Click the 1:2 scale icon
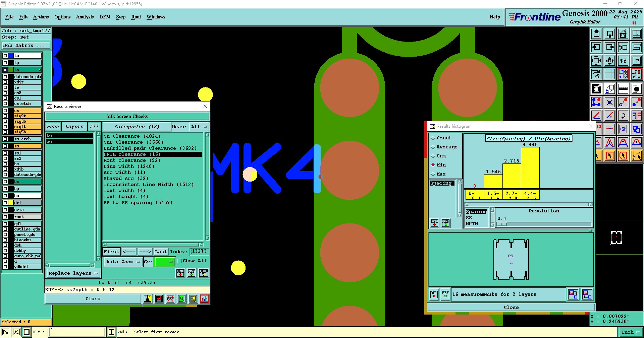Image resolution: width=644 pixels, height=338 pixels. (623, 61)
